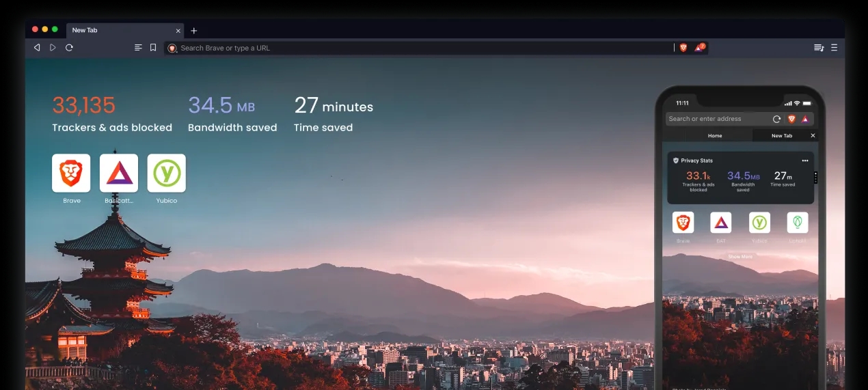Open the playlist icon in the toolbar

[x=818, y=48]
